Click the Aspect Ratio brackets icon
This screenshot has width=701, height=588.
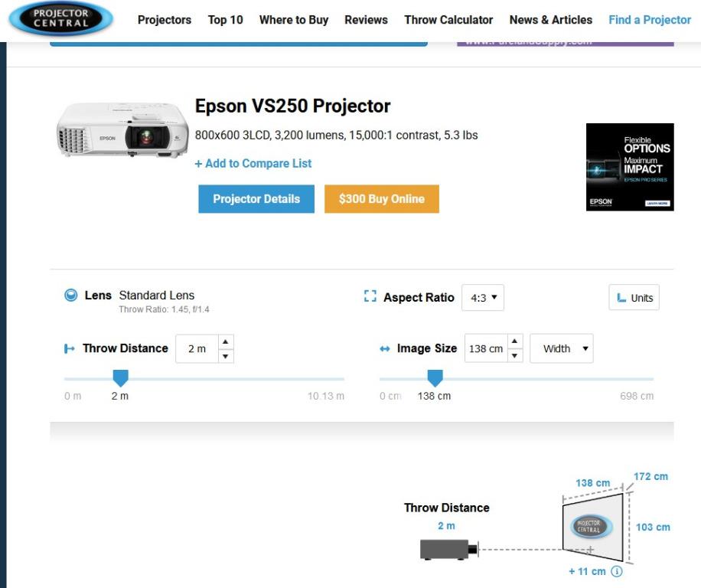point(370,297)
